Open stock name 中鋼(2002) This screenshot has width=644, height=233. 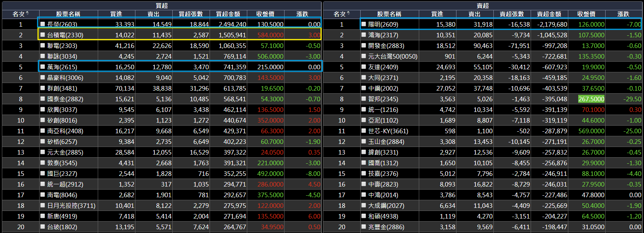pyautogui.click(x=383, y=88)
